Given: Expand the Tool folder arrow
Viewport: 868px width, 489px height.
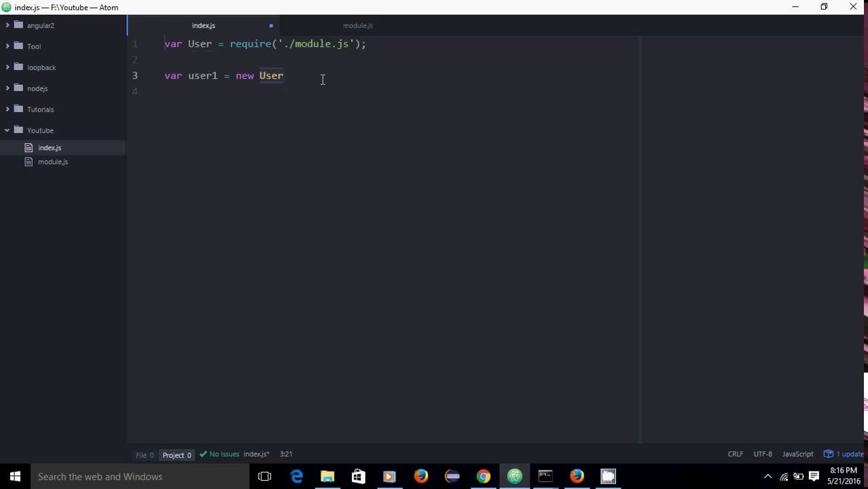Looking at the screenshot, I should [x=7, y=46].
